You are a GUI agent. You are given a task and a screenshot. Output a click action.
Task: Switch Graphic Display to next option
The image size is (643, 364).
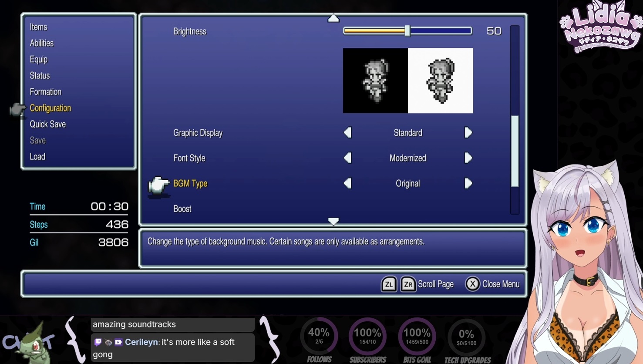pos(468,133)
